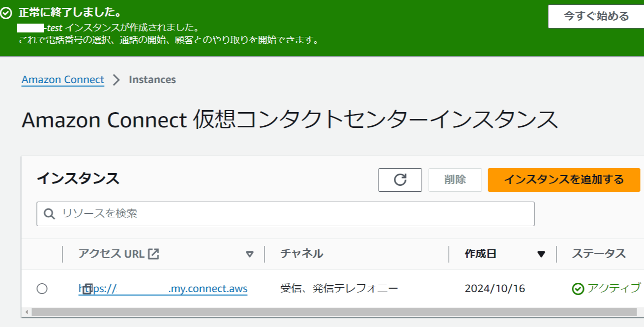Click the Instances breadcrumb text
The width and height of the screenshot is (644, 327).
pos(152,80)
